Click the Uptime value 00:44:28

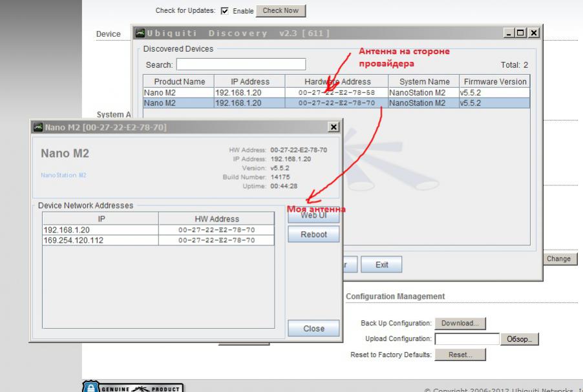pyautogui.click(x=284, y=186)
